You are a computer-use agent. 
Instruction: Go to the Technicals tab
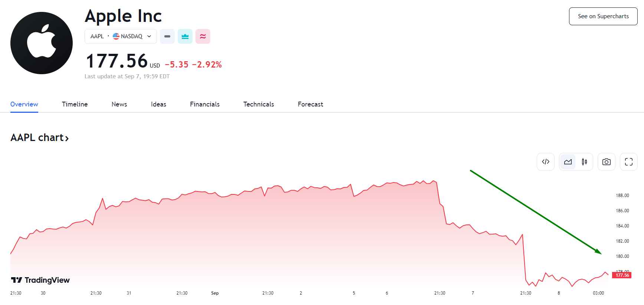pyautogui.click(x=259, y=104)
